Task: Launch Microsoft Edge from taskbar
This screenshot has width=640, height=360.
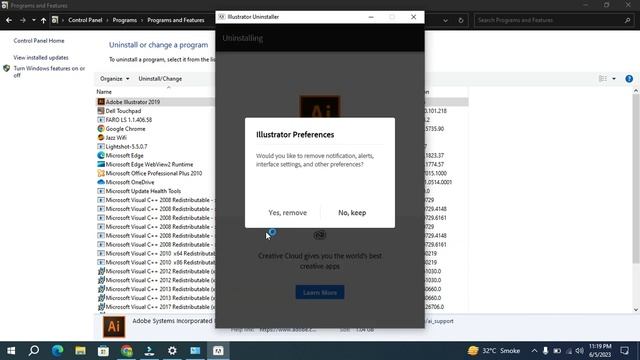Action: [57, 351]
